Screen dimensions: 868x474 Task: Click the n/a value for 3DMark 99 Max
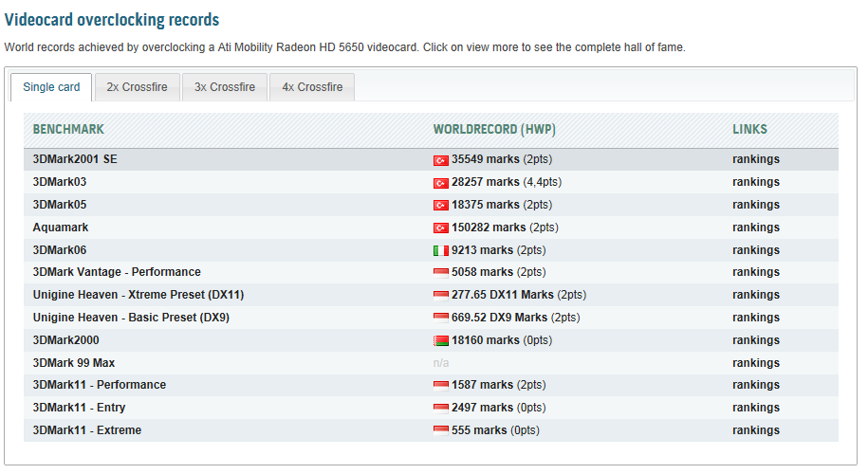tap(441, 363)
